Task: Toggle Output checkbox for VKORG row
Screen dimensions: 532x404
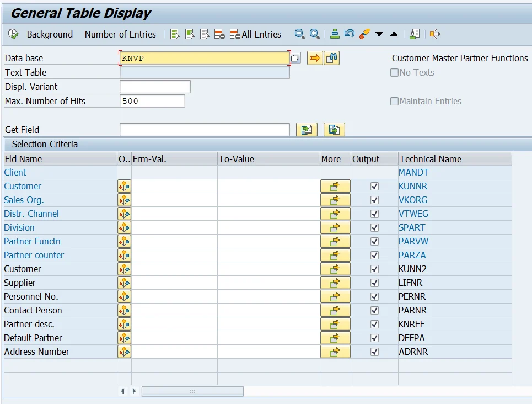Action: click(374, 200)
